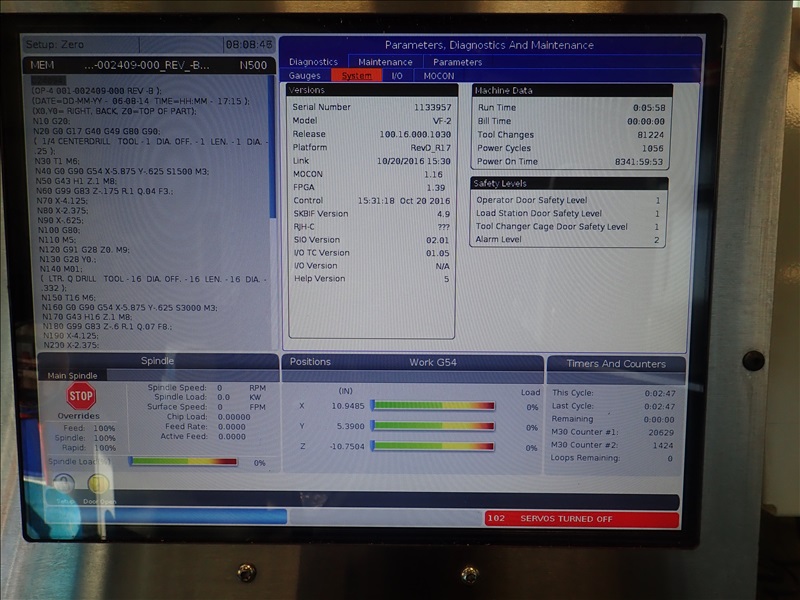Viewport: 800px width, 600px height.
Task: Click the Spindle Load percentage bar
Action: (183, 462)
